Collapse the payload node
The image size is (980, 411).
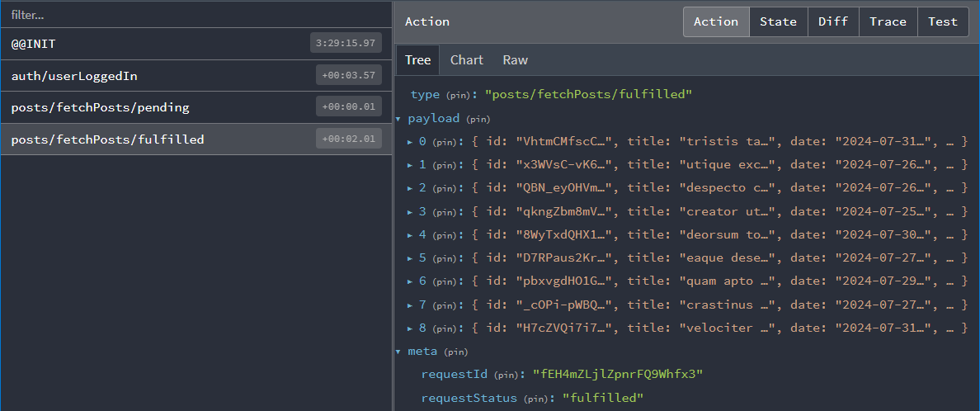[x=398, y=119]
